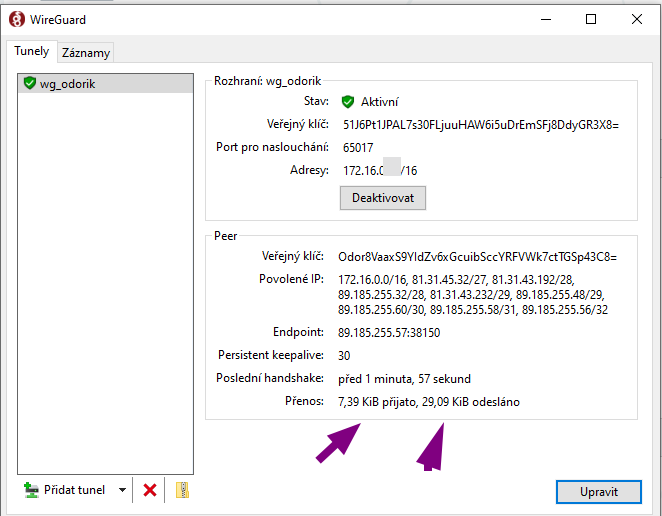Image resolution: width=662 pixels, height=516 pixels.
Task: Click the add tunnel icon beside Přidat tunel
Action: (x=31, y=490)
